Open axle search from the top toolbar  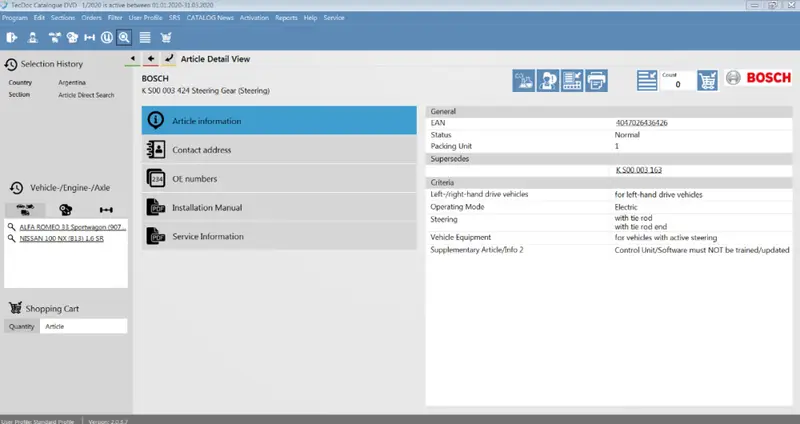[89, 37]
